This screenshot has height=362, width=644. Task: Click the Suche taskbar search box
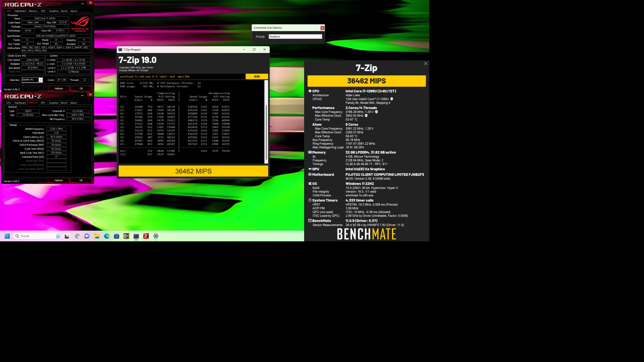[x=37, y=236]
